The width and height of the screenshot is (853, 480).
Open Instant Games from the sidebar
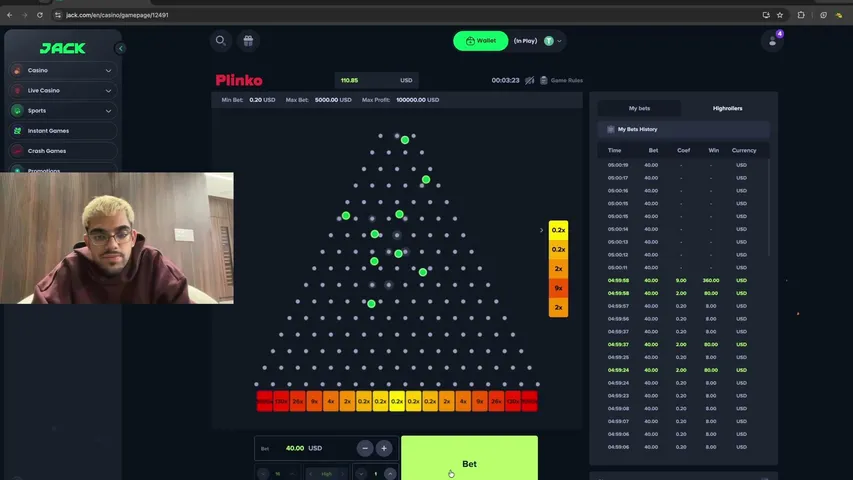coord(63,131)
